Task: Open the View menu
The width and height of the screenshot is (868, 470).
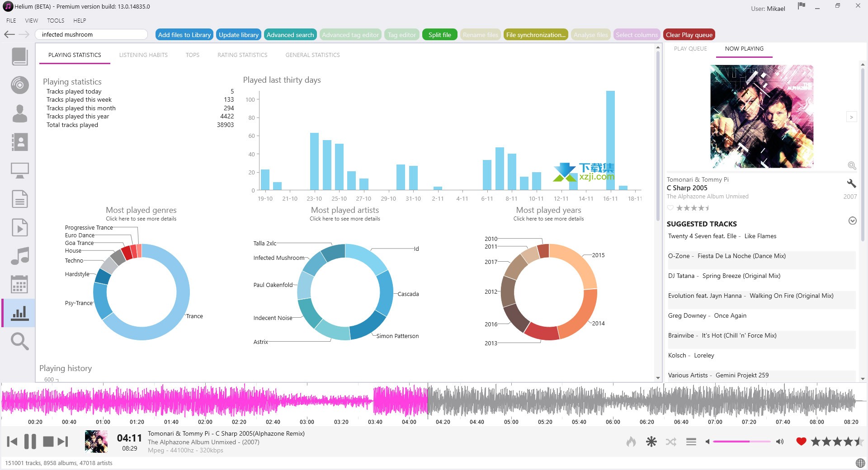Action: pyautogui.click(x=31, y=20)
